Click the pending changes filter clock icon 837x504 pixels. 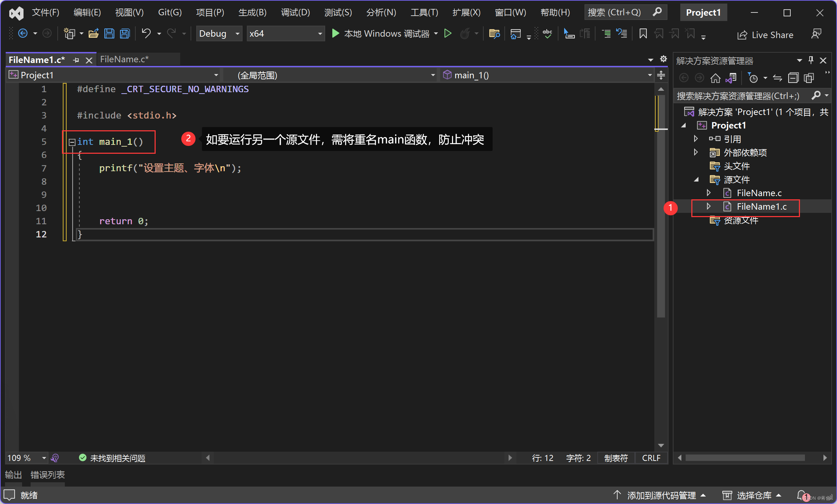point(753,78)
